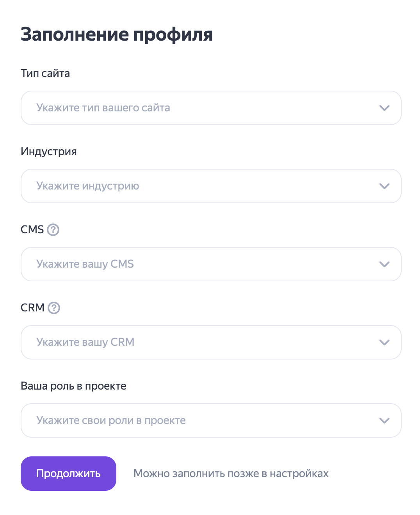Click the 'Ваша роль в проекте' label
This screenshot has width=420, height=515.
click(73, 386)
